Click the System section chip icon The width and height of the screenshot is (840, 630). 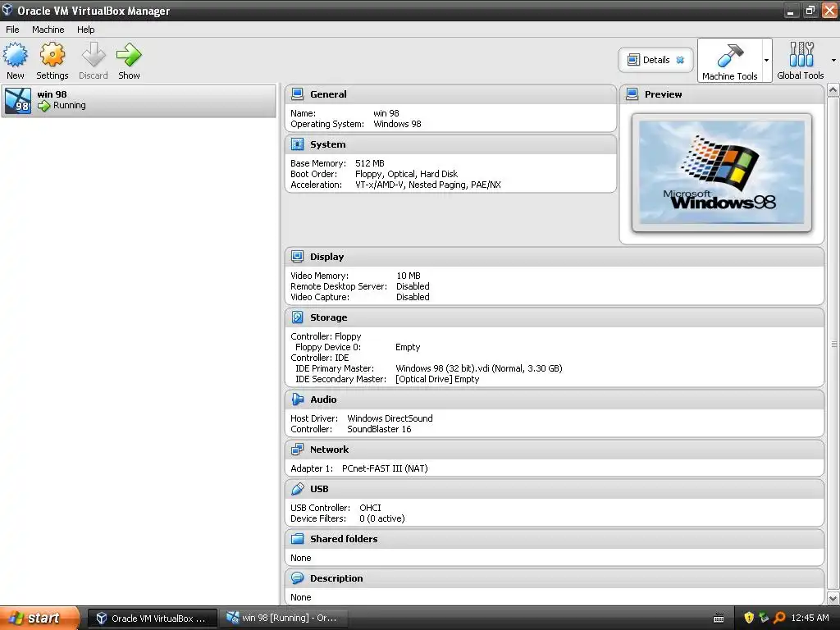pyautogui.click(x=297, y=144)
